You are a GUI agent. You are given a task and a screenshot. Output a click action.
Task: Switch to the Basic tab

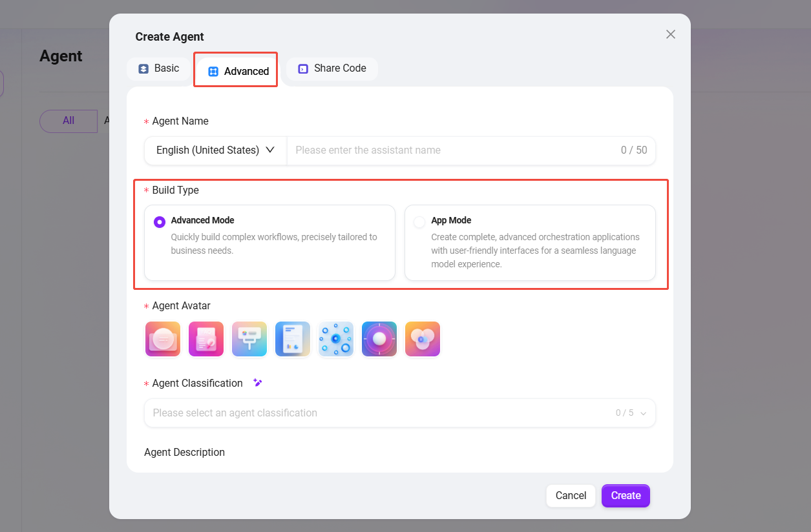click(x=159, y=68)
